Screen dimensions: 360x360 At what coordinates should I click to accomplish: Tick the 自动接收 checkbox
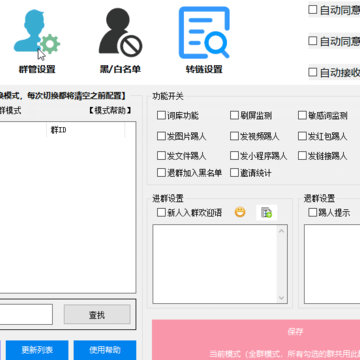click(x=313, y=72)
